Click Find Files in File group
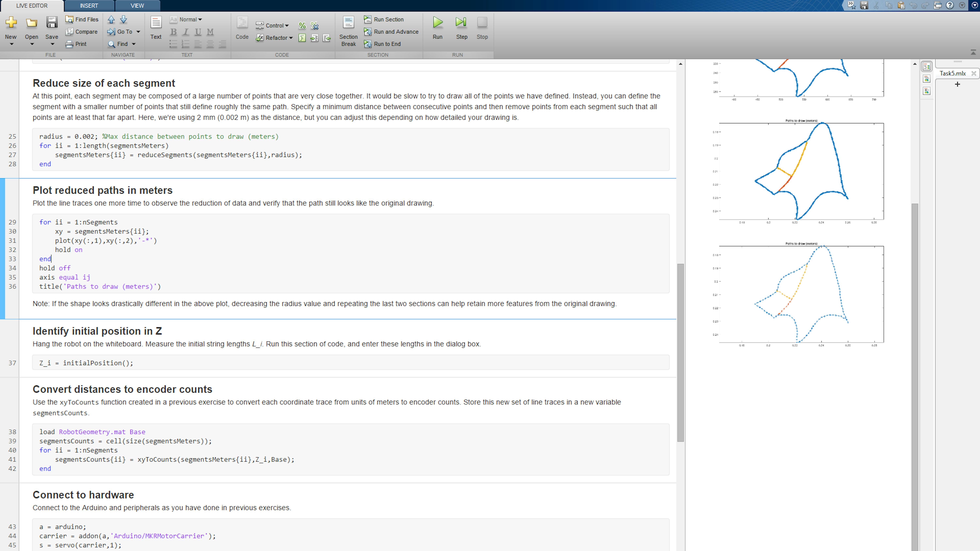980x551 pixels. pos(82,19)
